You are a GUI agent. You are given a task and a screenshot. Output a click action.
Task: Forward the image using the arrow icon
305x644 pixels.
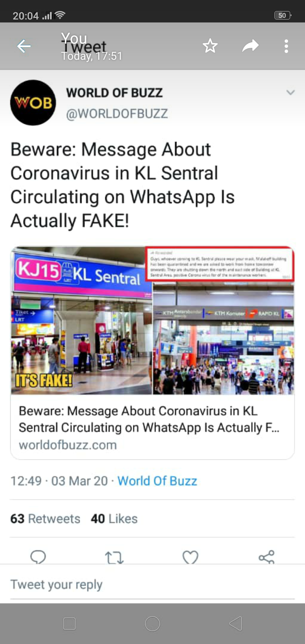250,46
